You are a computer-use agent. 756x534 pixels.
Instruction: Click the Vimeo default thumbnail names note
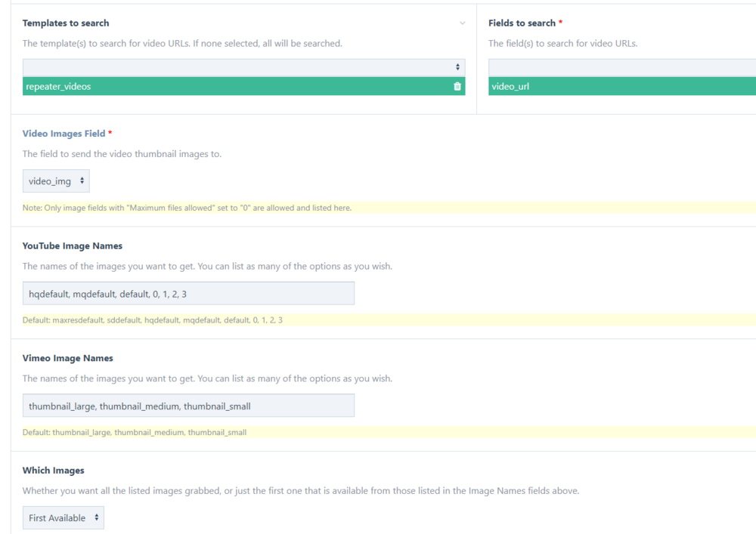[x=135, y=433]
